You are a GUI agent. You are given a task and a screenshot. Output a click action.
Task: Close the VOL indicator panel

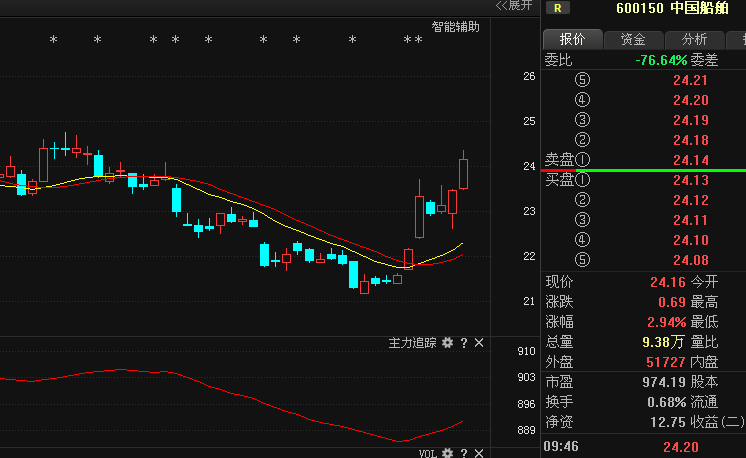(479, 453)
